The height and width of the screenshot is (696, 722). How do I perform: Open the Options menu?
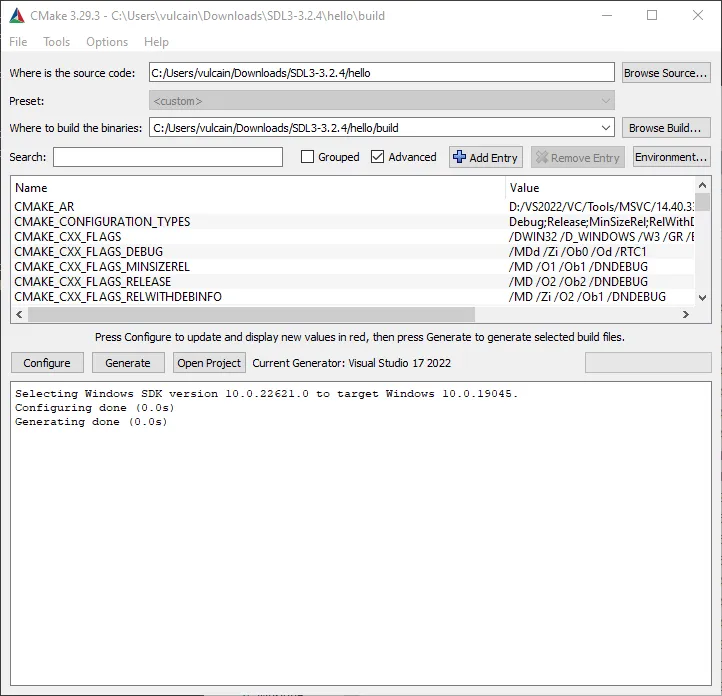(107, 42)
